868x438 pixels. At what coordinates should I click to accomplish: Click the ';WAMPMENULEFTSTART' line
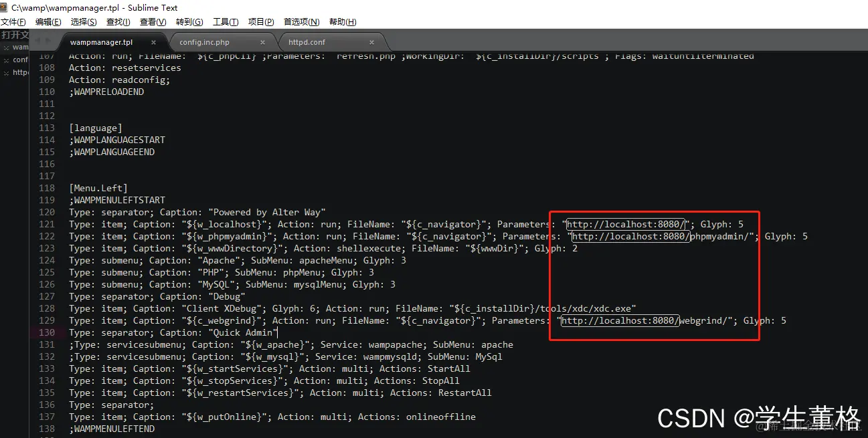click(117, 200)
